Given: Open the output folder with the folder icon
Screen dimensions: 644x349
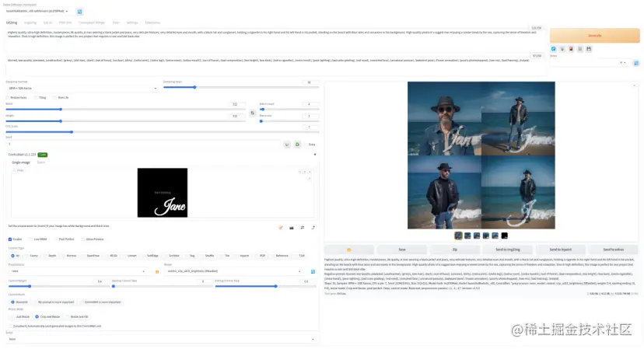Looking at the screenshot, I should click(349, 250).
